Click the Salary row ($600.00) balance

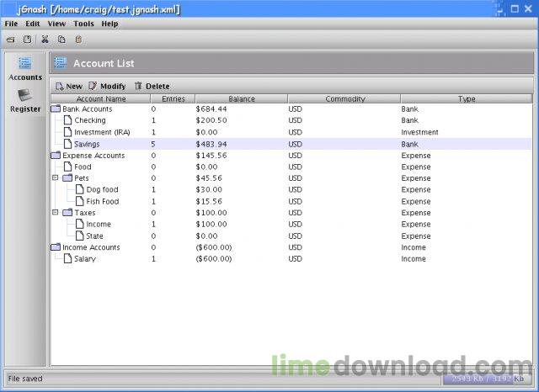point(213,258)
